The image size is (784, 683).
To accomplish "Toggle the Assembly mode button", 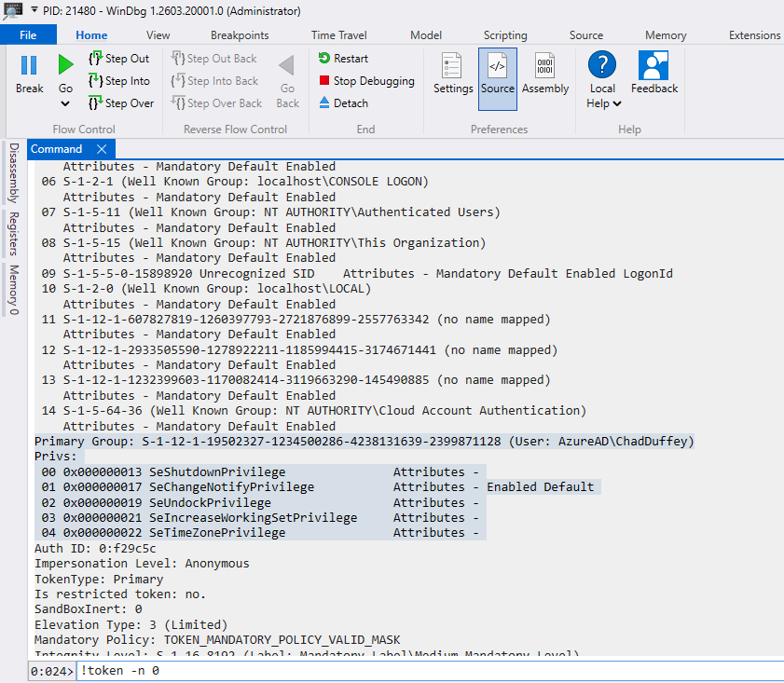I will click(x=545, y=74).
